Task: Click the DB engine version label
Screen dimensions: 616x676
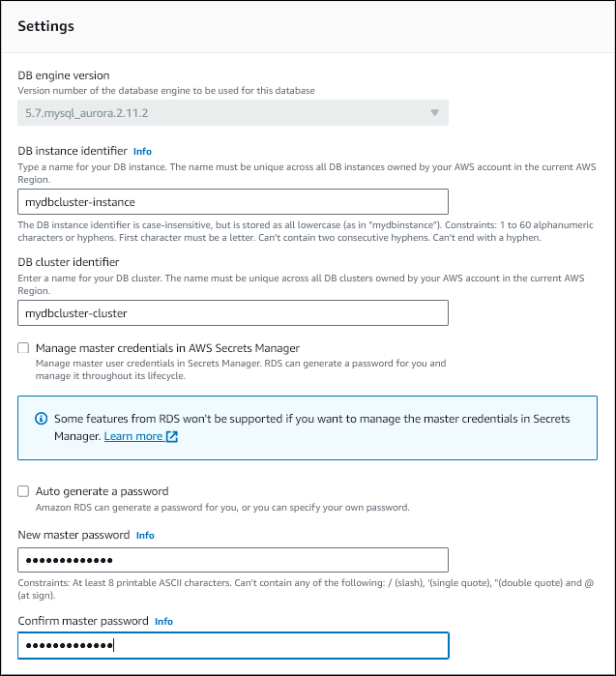Action: click(64, 75)
